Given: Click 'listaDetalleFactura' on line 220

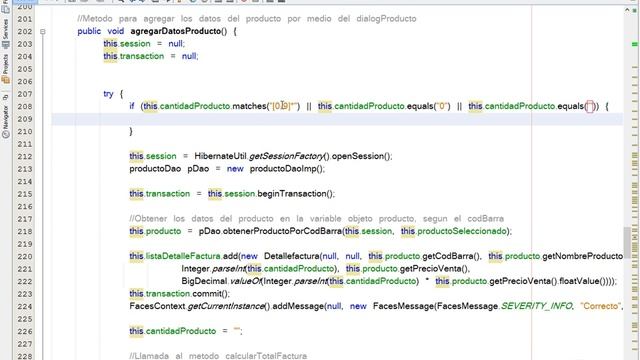Looking at the screenshot, I should tap(183, 256).
